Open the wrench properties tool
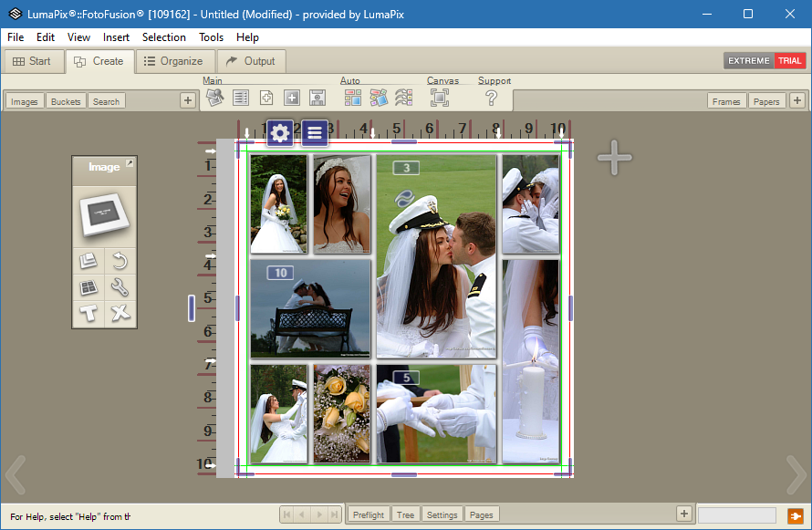Viewport: 812px width, 530px height. pyautogui.click(x=120, y=286)
